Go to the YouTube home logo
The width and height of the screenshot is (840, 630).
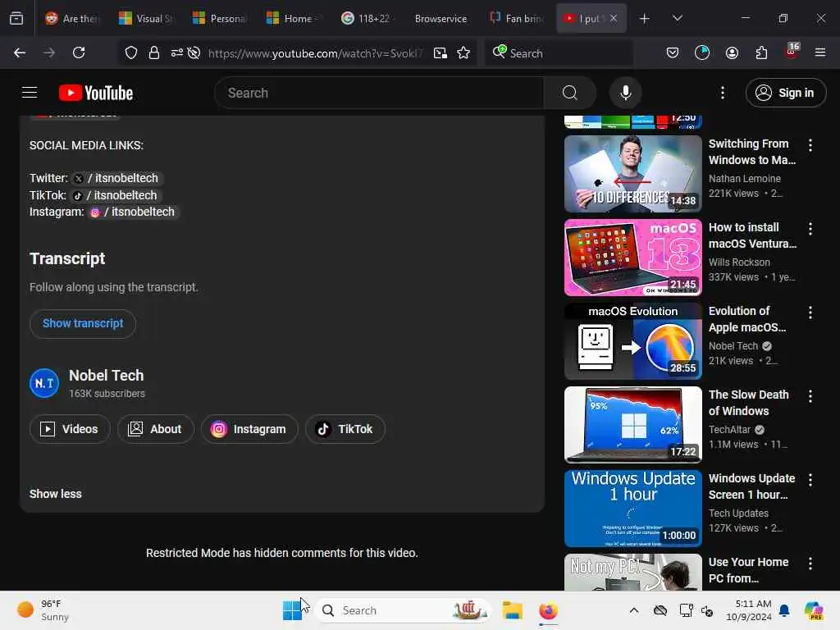point(96,93)
